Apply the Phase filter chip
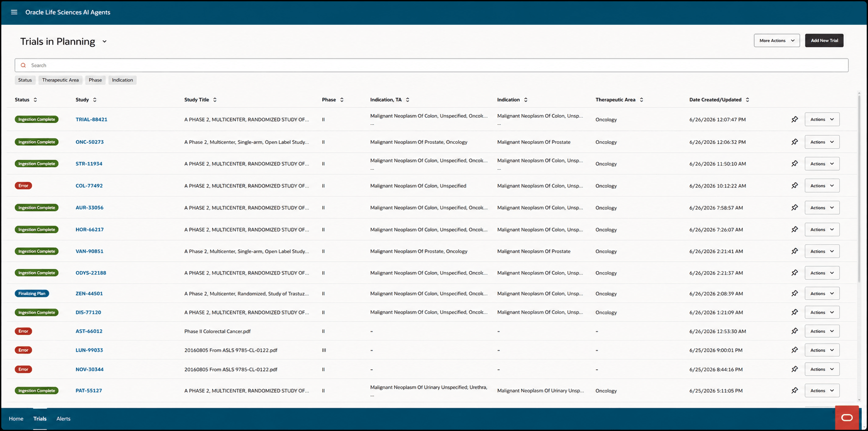The width and height of the screenshot is (868, 431). [x=95, y=80]
